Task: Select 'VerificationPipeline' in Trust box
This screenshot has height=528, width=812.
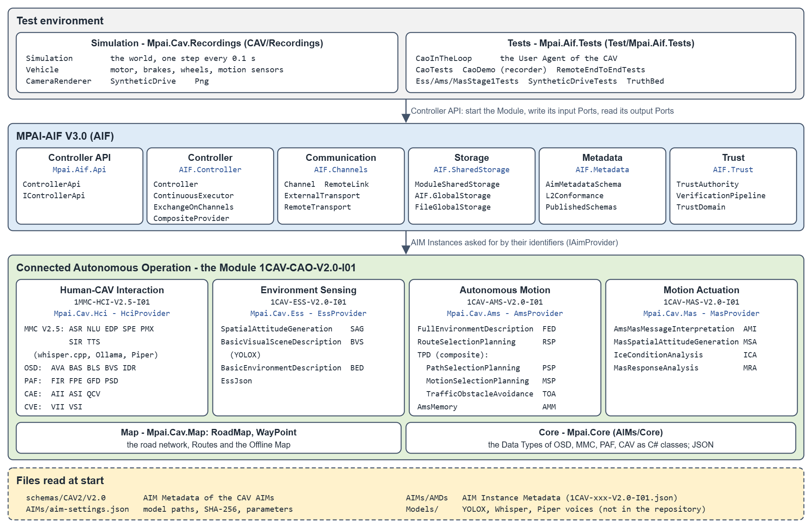Action: 721,196
